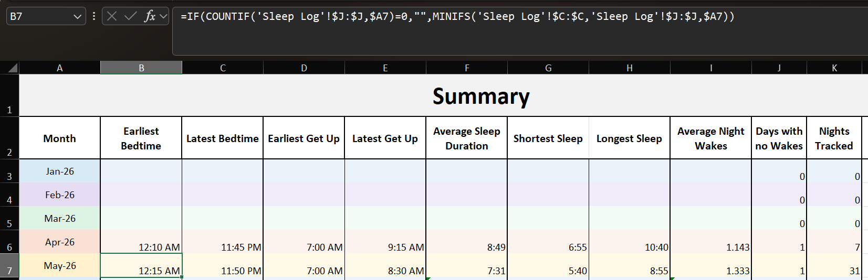This screenshot has height=280, width=868.
Task: Click the Nights Tracked header cell
Action: (834, 138)
